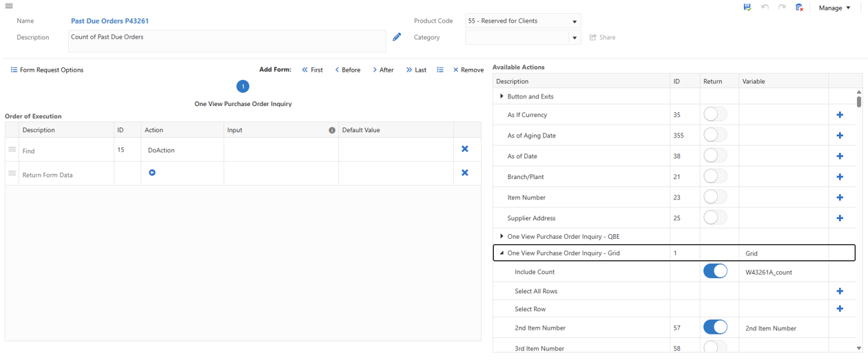Click the save icon in top toolbar
Screen dimensions: 868x362
click(747, 7)
